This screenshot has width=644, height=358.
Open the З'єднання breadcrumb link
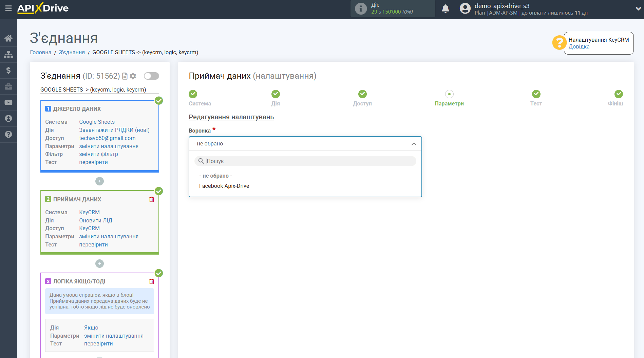(72, 52)
